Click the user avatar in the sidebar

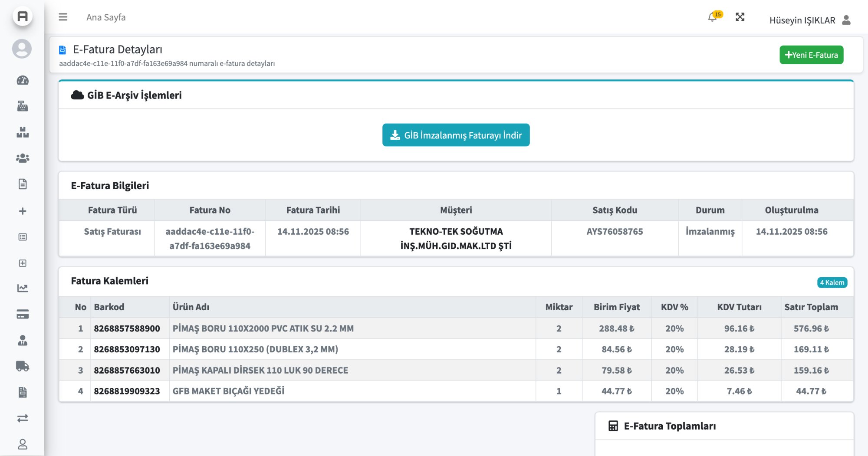click(22, 49)
